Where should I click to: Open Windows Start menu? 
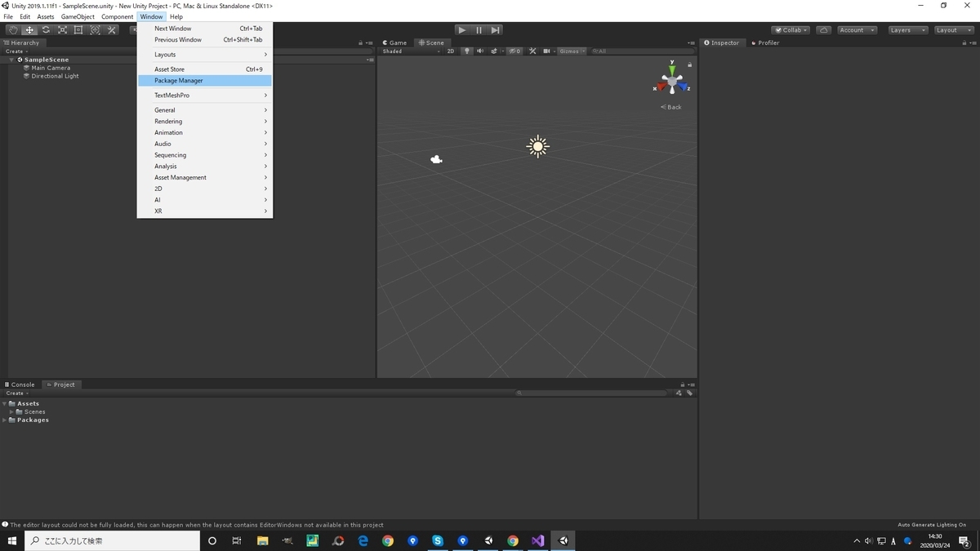coord(12,540)
